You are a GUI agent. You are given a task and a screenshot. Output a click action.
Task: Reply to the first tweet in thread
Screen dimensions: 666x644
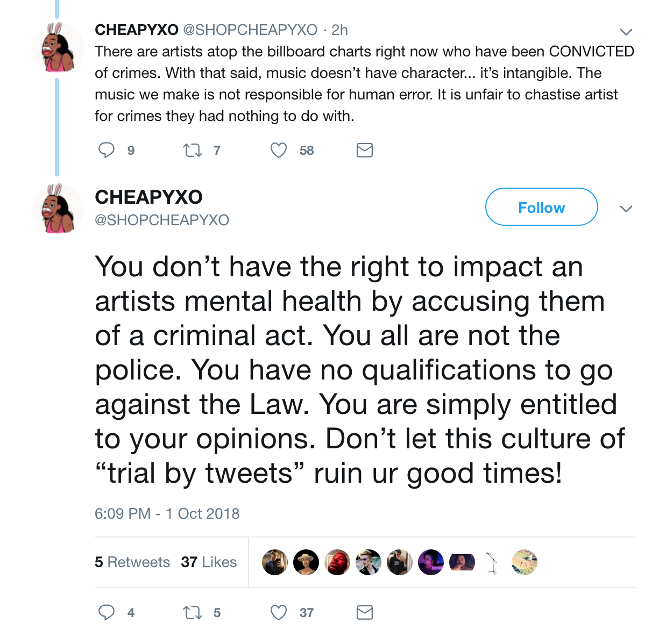[107, 150]
